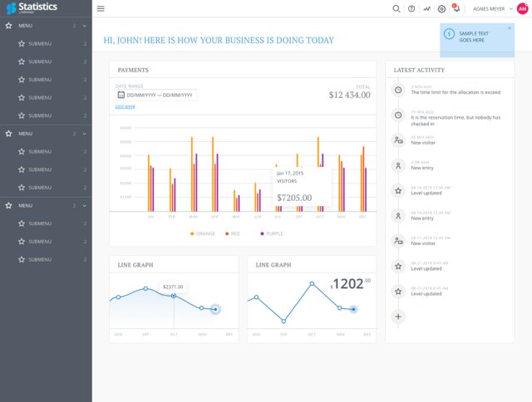This screenshot has height=402, width=532.
Task: Open the notifications bell with red badge
Action: click(x=456, y=8)
